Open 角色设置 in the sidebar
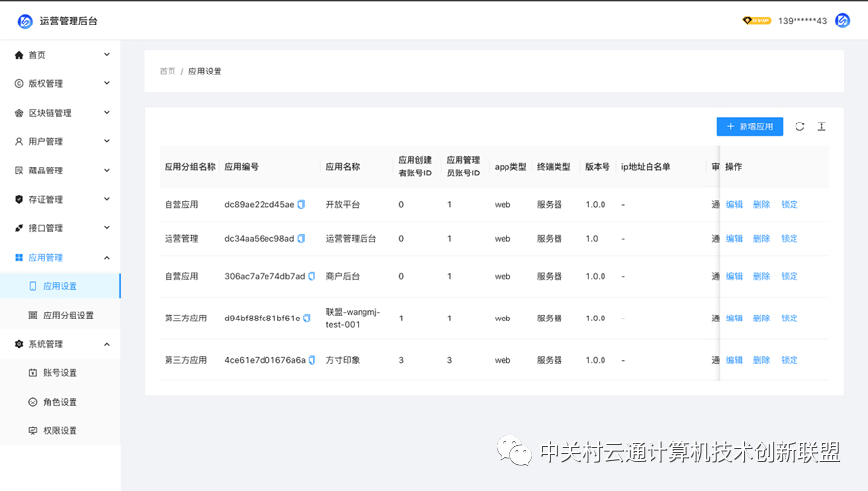 tap(60, 402)
